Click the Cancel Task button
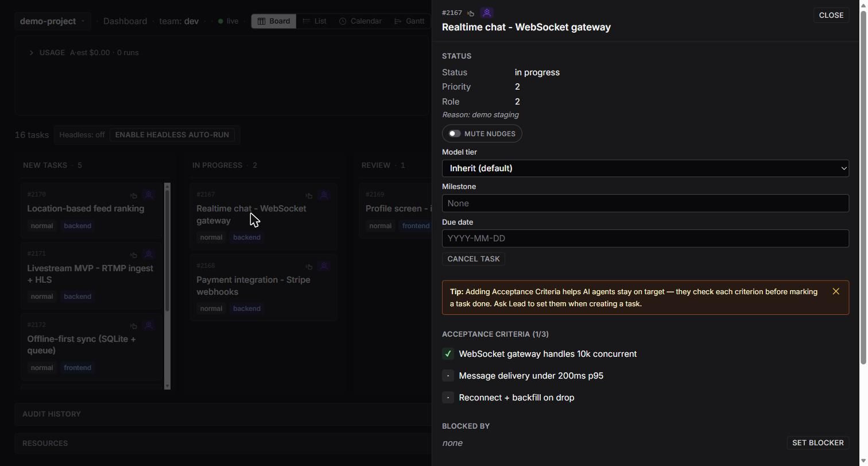868x466 pixels. 474,259
